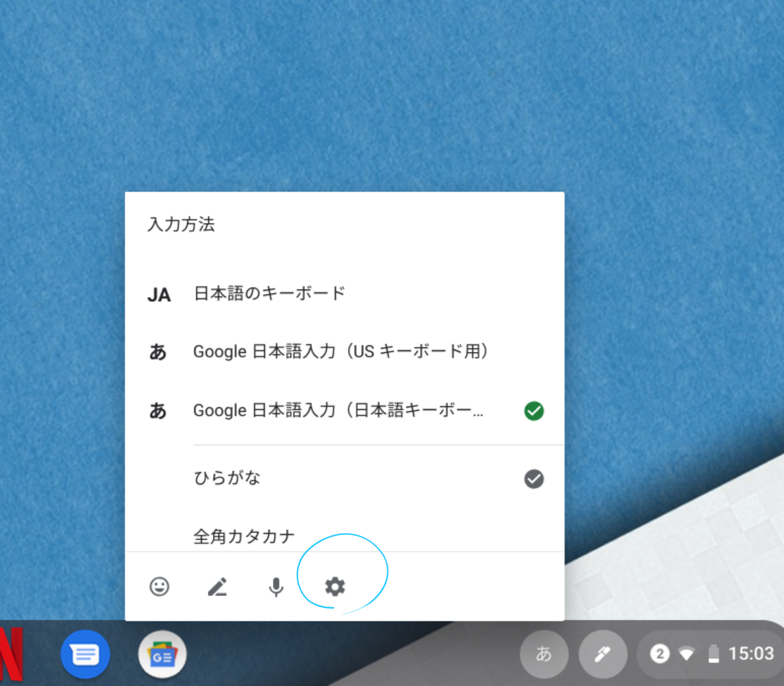The image size is (784, 686).
Task: Choose Google 日本語入力（US キーボード用）
Action: coord(340,351)
